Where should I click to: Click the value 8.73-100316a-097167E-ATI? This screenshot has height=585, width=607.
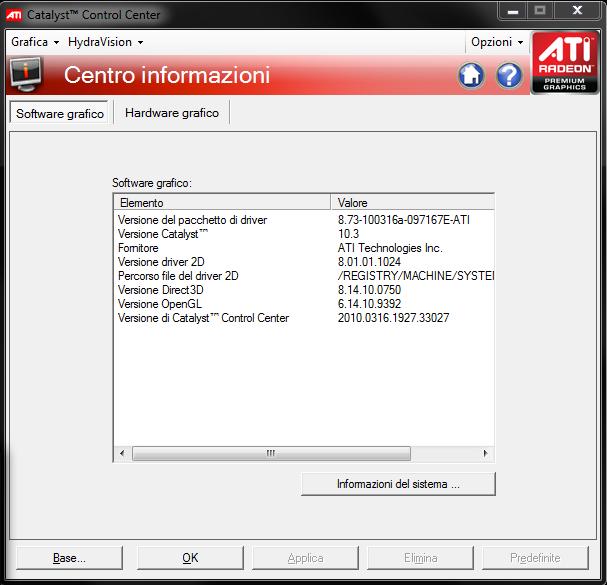404,220
